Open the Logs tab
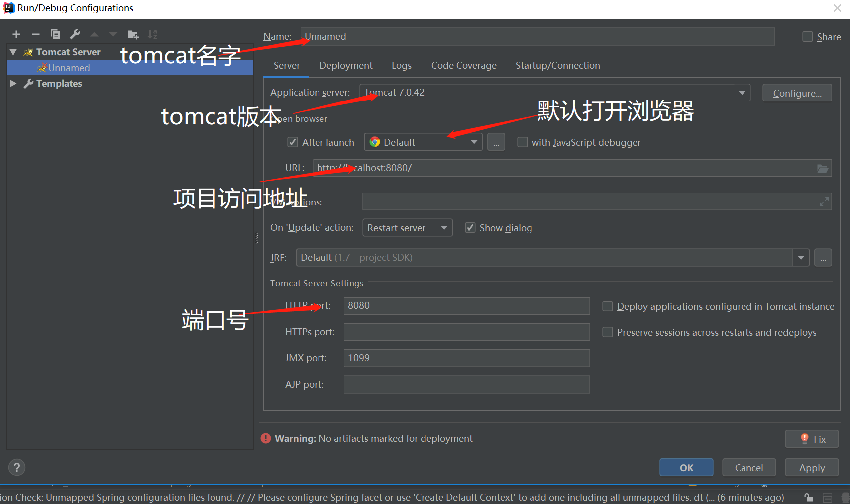 click(401, 65)
